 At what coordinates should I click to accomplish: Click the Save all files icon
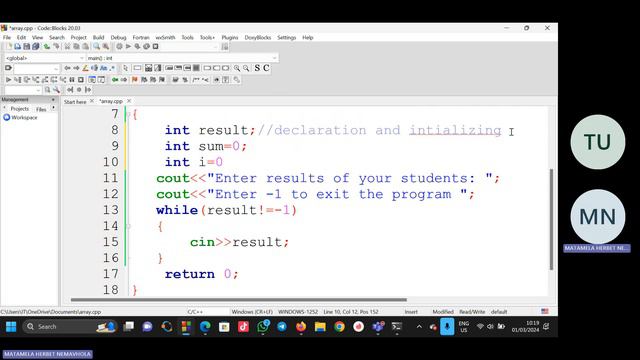tap(36, 47)
